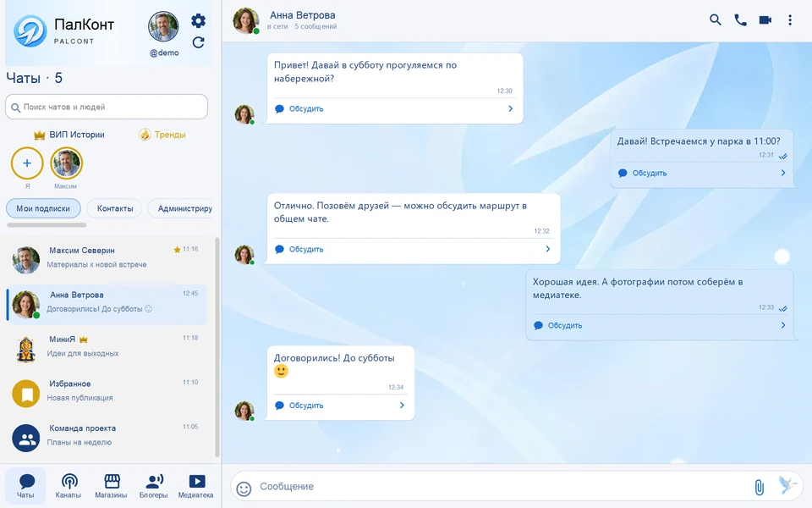Click Обсудить link under Хорошая идея message
Screen dimensions: 812x508
click(564, 325)
